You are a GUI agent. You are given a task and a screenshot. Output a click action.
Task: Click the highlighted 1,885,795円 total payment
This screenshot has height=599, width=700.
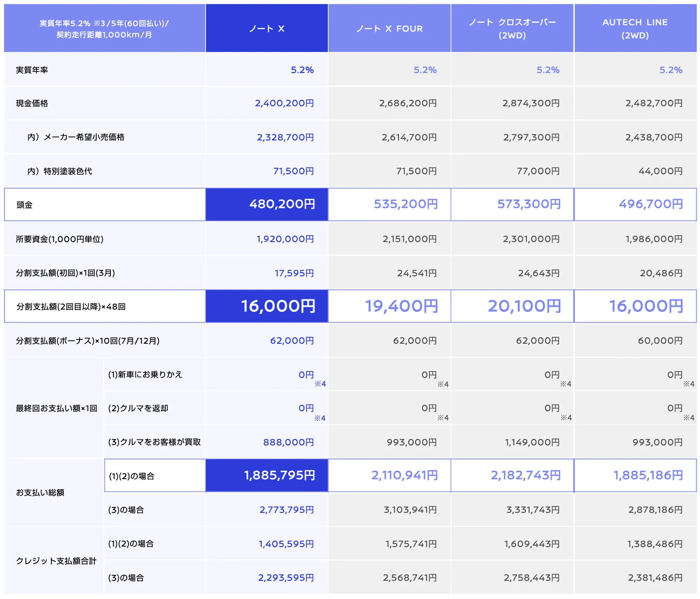click(x=267, y=475)
